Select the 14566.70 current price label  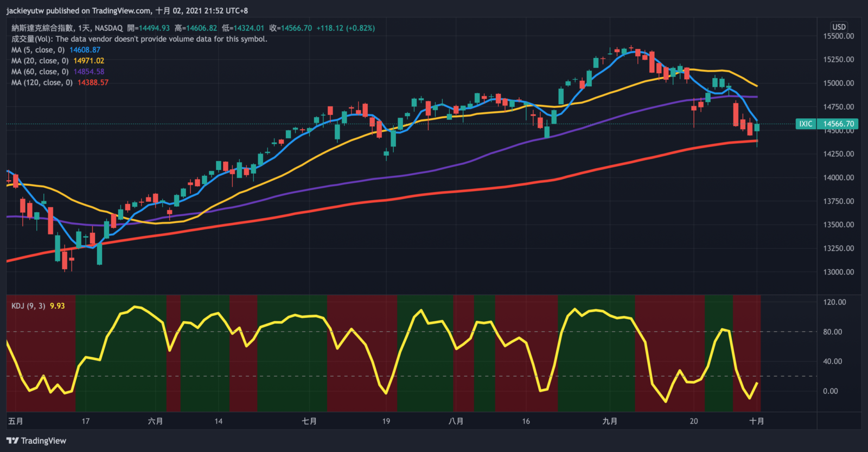point(839,124)
